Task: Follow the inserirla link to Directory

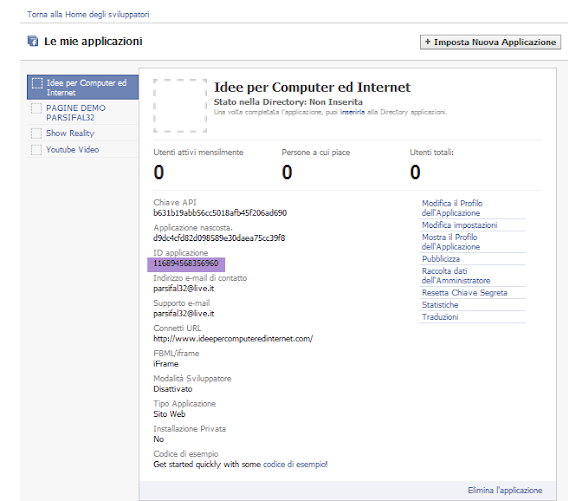Action: pyautogui.click(x=352, y=112)
